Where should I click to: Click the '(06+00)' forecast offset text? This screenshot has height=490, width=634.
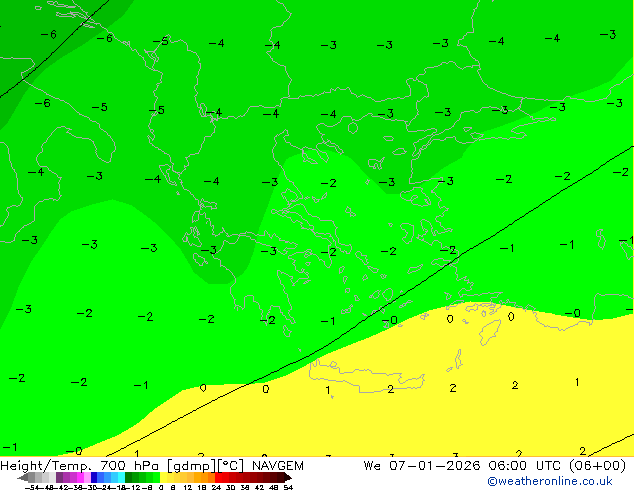(598, 466)
